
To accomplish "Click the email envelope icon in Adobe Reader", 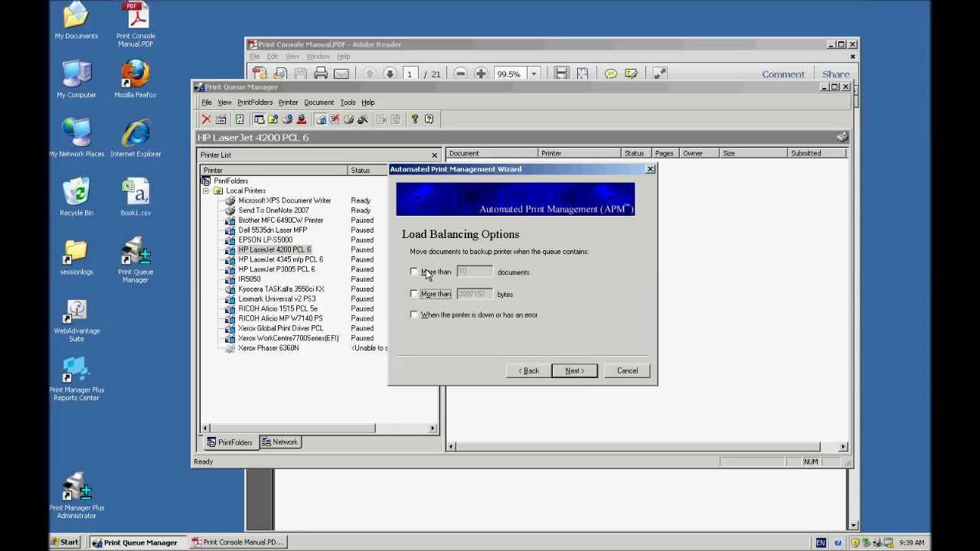I will click(341, 73).
